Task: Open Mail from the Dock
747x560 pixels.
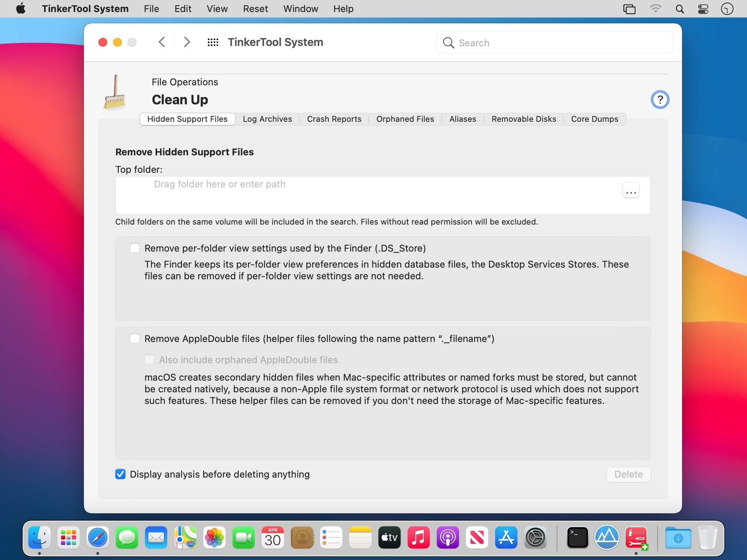Action: [156, 537]
